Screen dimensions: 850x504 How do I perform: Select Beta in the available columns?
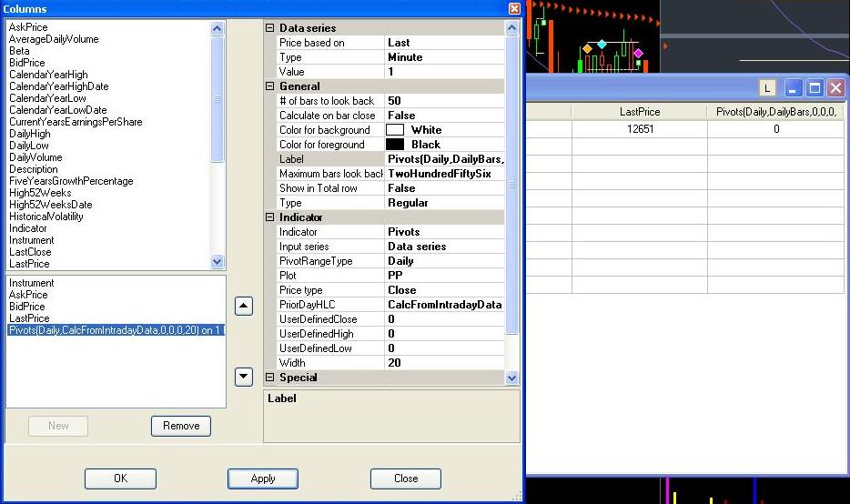coord(19,51)
